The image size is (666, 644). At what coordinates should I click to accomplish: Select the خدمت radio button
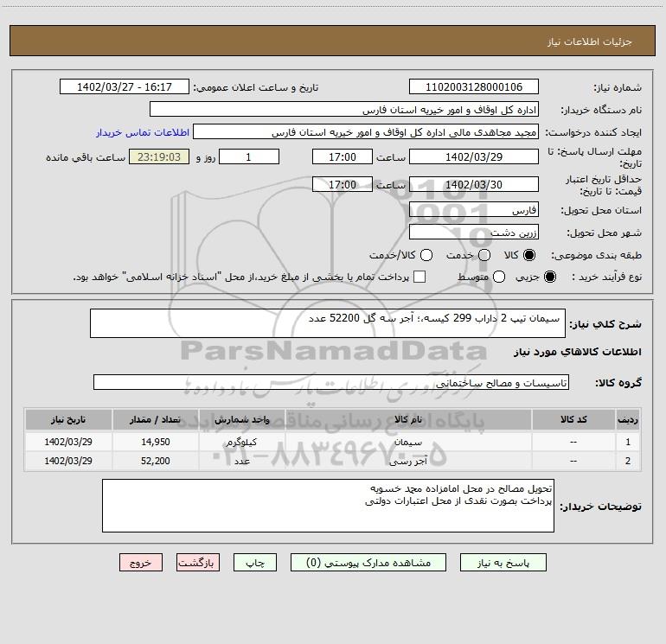coord(484,255)
